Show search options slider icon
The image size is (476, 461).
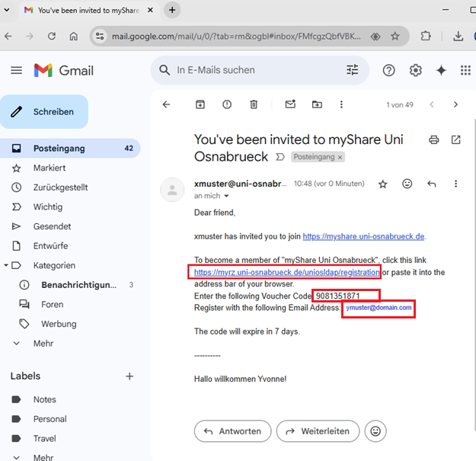point(352,70)
